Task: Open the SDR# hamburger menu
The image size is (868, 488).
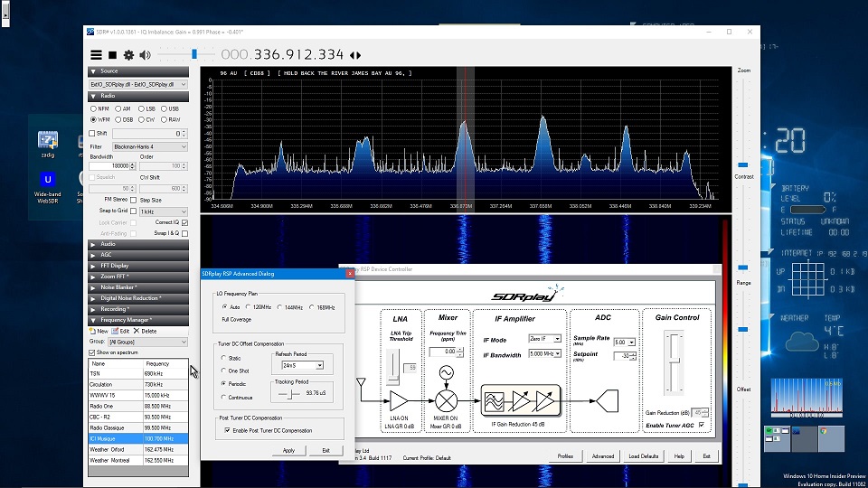Action: coord(97,55)
